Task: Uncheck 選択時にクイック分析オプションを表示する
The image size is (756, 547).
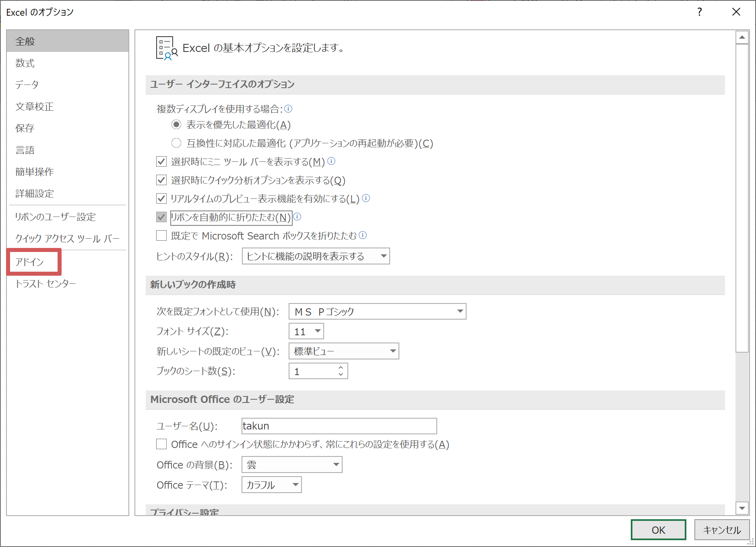Action: tap(161, 180)
